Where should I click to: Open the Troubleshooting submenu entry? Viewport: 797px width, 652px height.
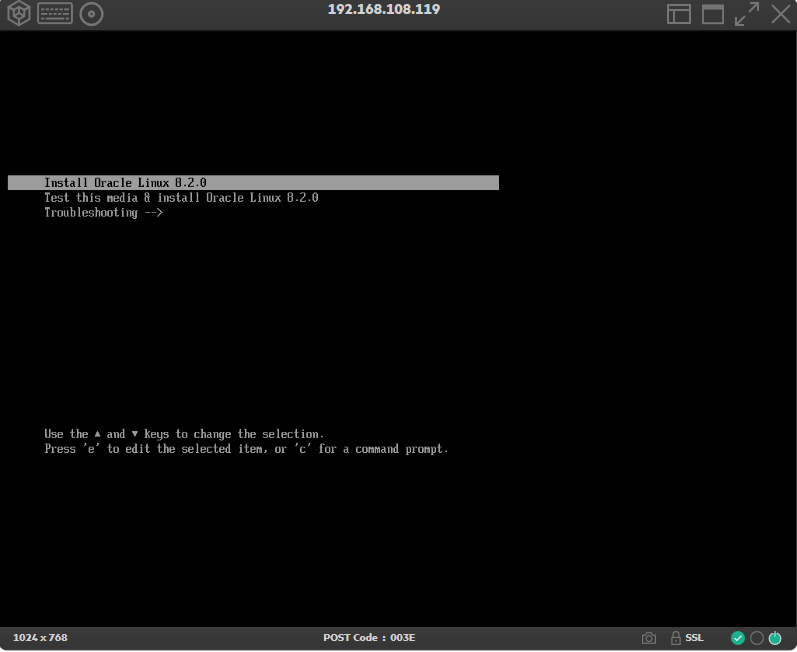(103, 213)
